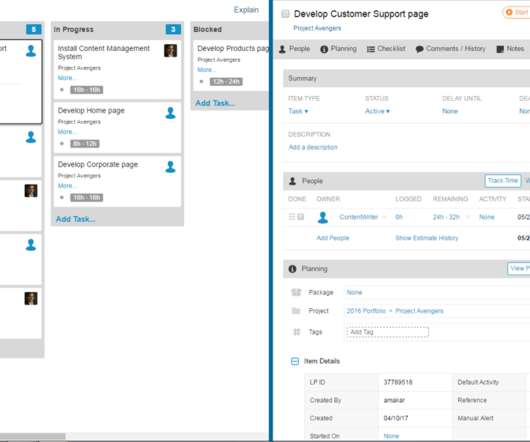Open the Comments / History tab
The width and height of the screenshot is (530, 442).
(x=451, y=49)
